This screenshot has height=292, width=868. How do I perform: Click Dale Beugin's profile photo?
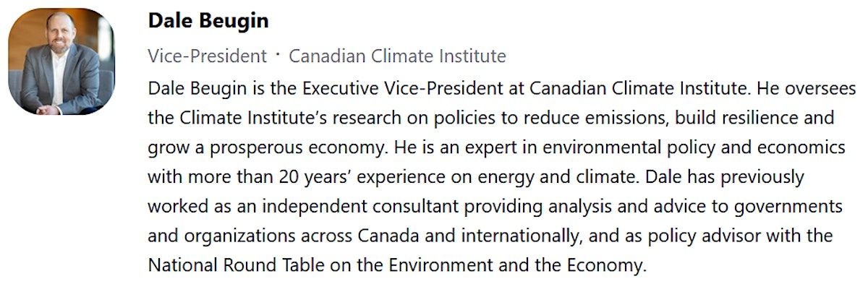tap(61, 61)
